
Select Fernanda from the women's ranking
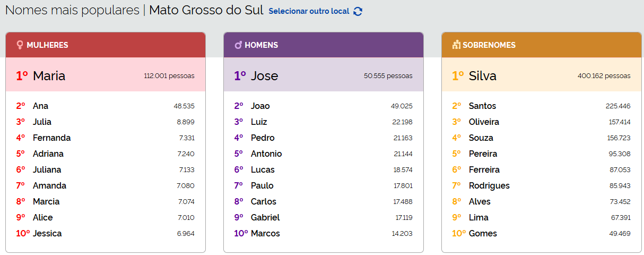pyautogui.click(x=51, y=138)
